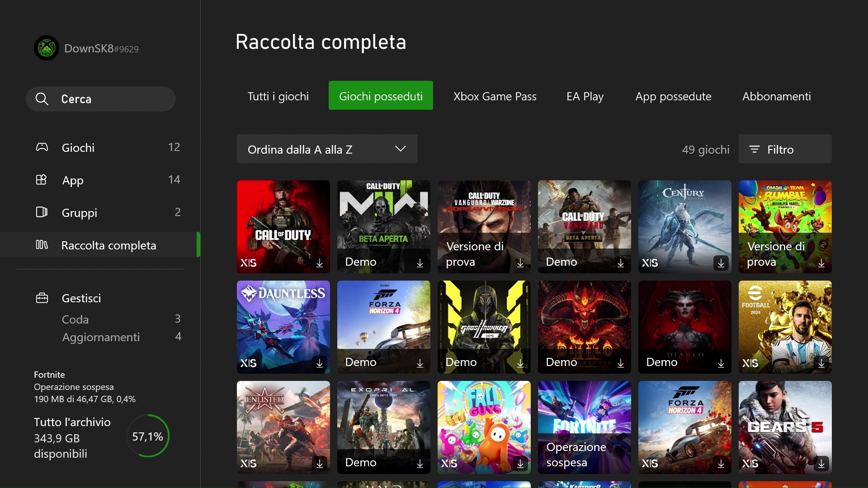The image size is (868, 488).
Task: Open the Gruppi section in sidebar
Action: [100, 212]
